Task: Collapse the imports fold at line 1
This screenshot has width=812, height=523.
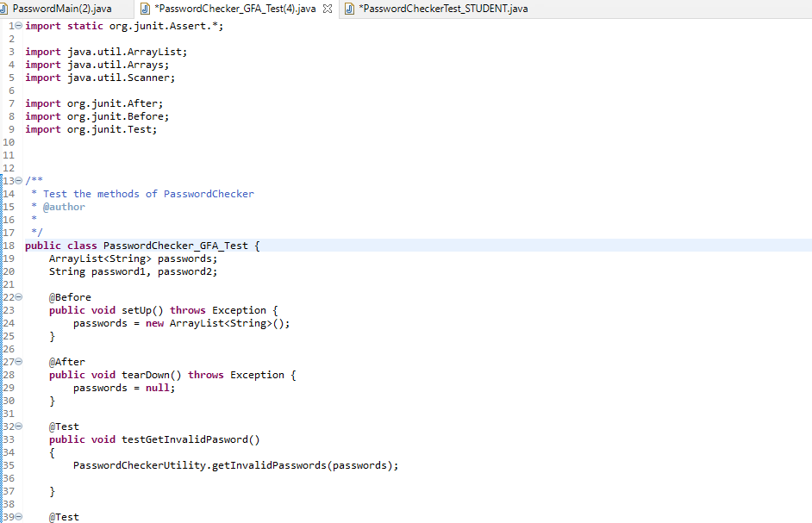Action: click(x=19, y=25)
